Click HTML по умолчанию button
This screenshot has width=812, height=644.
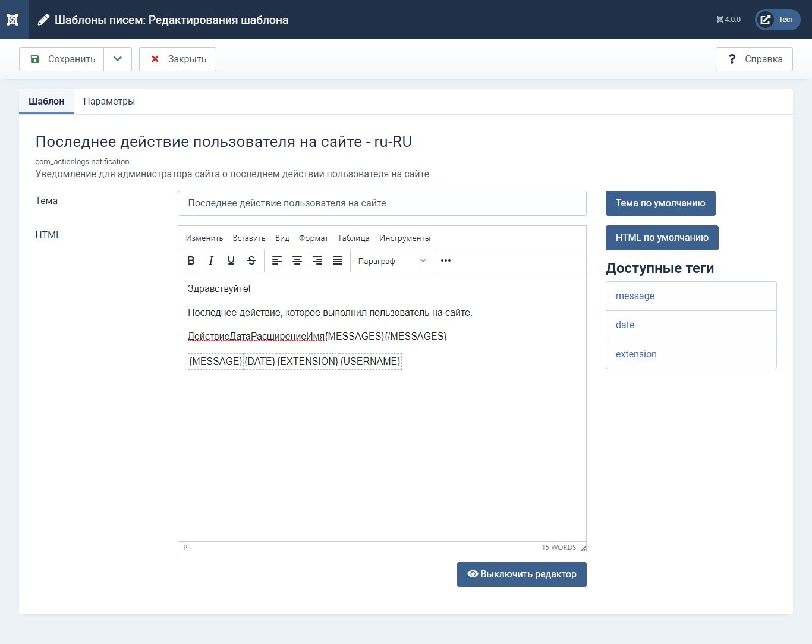pos(662,238)
